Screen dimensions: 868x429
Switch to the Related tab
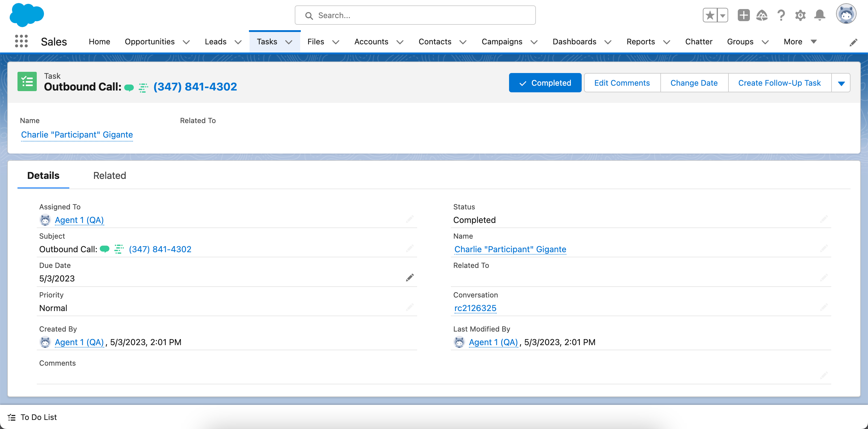pyautogui.click(x=109, y=175)
